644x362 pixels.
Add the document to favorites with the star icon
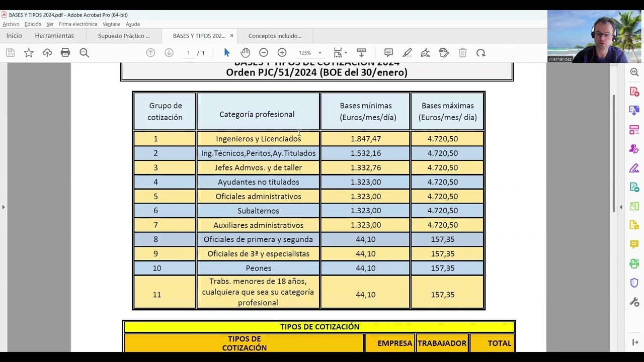point(29,53)
